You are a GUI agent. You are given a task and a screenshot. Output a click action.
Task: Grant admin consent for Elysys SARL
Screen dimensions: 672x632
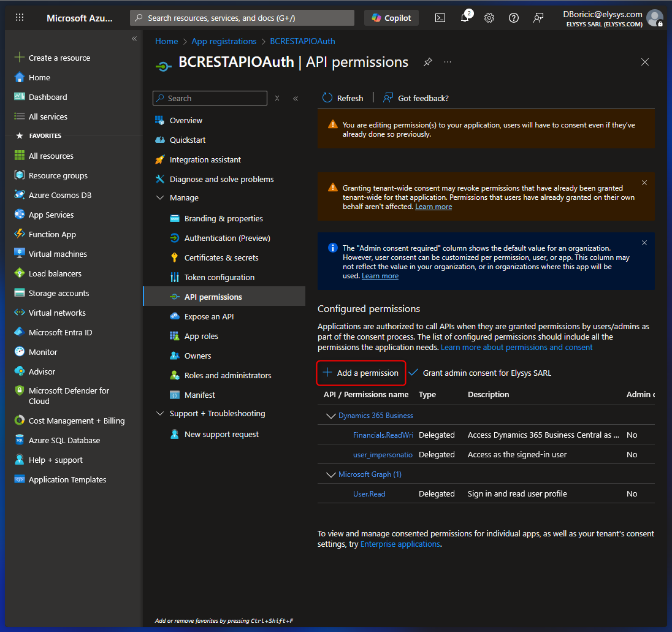tap(480, 373)
